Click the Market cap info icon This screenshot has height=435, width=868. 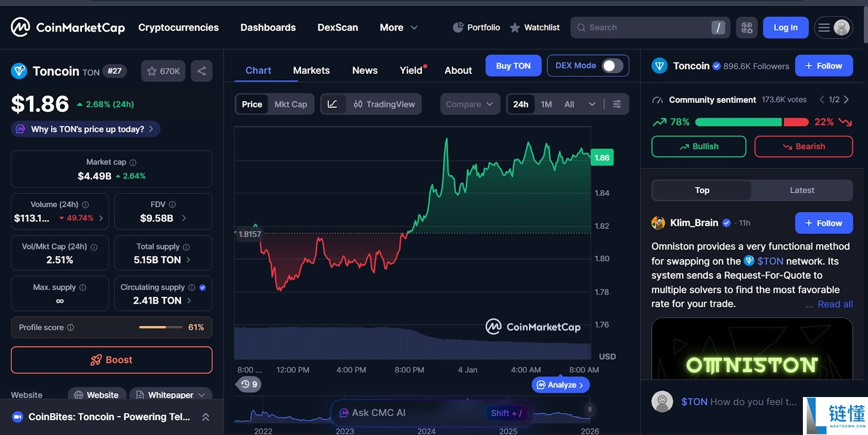(133, 163)
